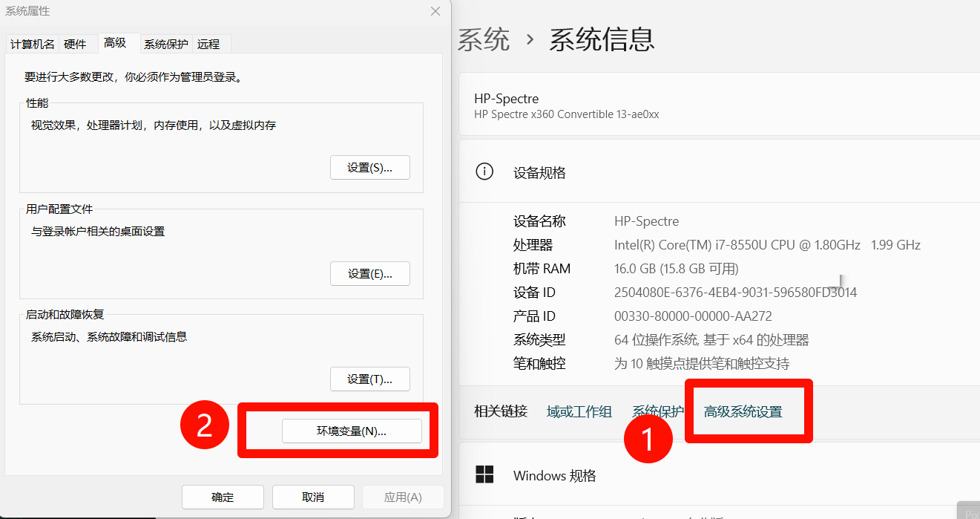The height and width of the screenshot is (519, 980).
Task: Click the 机带 RAM value 16.0 GB
Action: (x=677, y=269)
